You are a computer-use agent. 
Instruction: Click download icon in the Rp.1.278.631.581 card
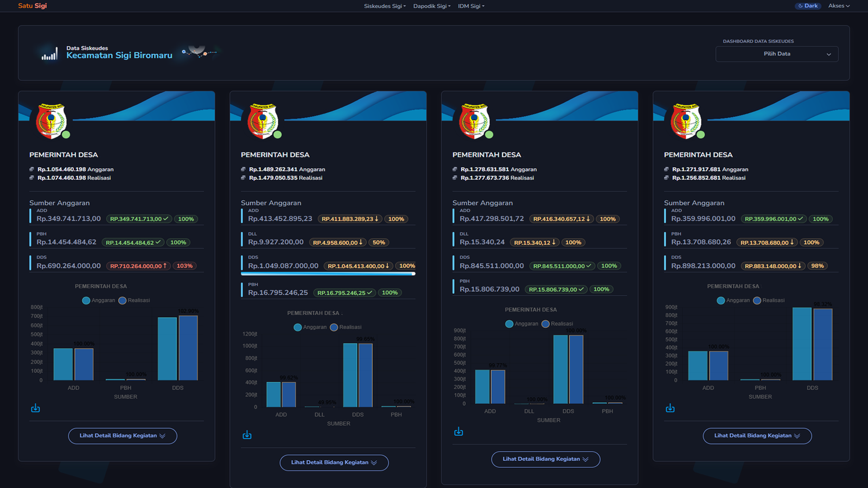[x=458, y=432]
